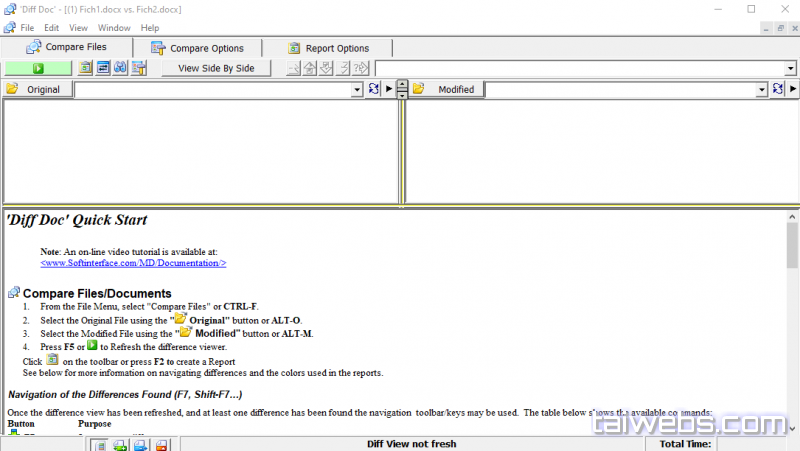Screen dimensions: 800x451
Task: Open the Window menu
Action: pyautogui.click(x=113, y=28)
